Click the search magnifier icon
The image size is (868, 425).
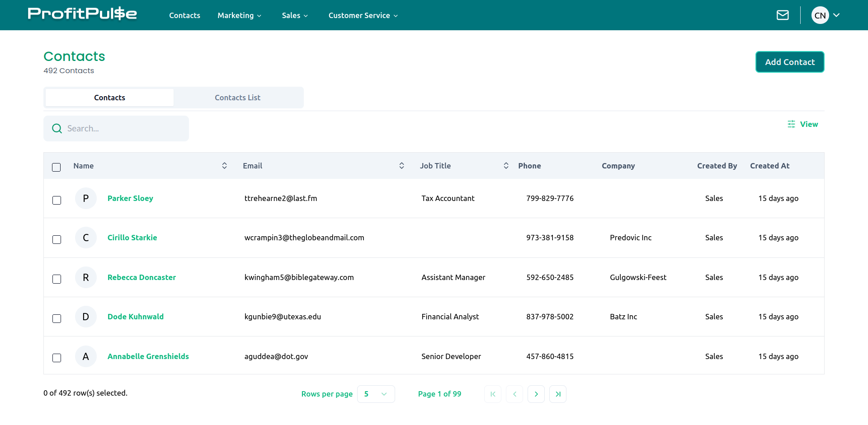pos(57,129)
